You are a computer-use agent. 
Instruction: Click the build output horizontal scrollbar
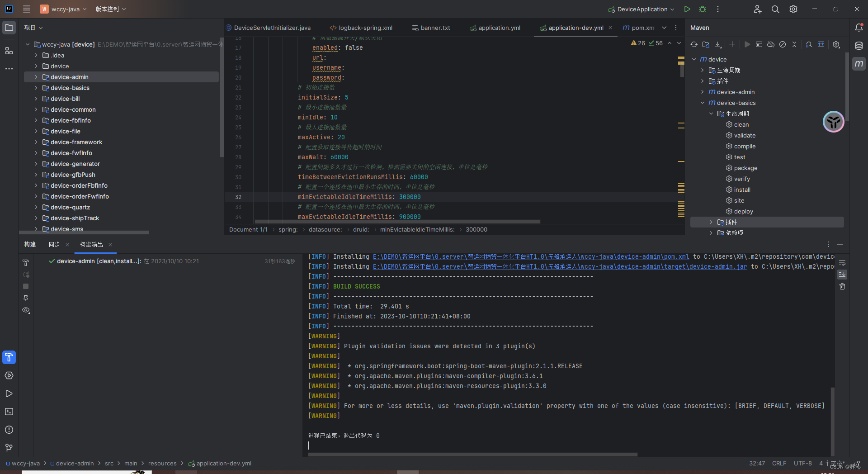(472, 454)
